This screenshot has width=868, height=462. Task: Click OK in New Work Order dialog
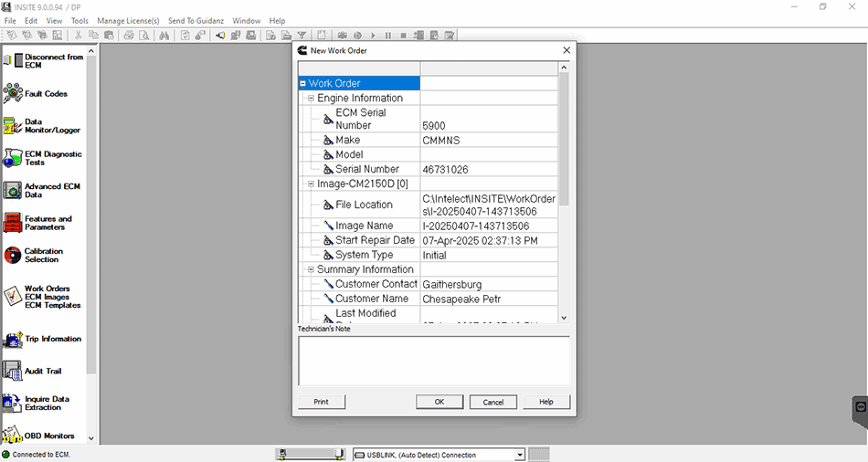pyautogui.click(x=439, y=402)
